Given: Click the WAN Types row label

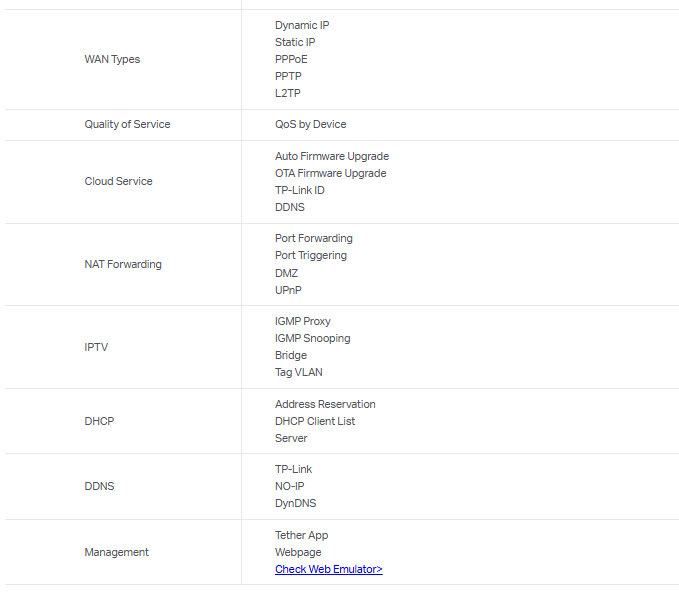Looking at the screenshot, I should [112, 59].
